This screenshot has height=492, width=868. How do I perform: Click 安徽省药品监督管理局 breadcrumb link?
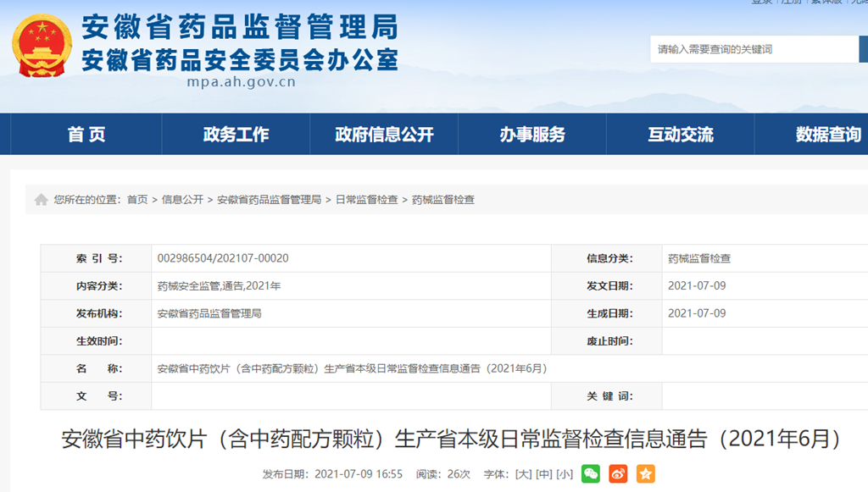[x=269, y=200]
